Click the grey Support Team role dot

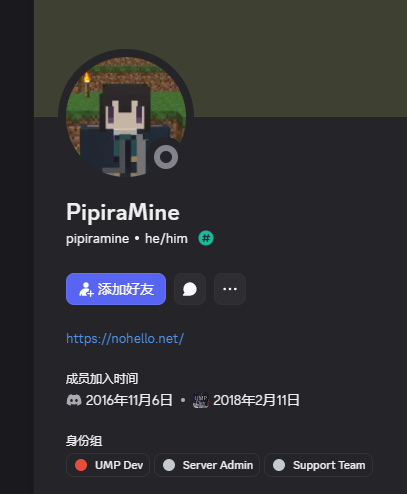279,465
